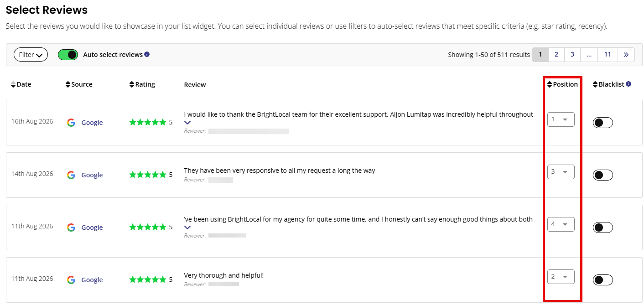Toggle blacklist for 14th Aug 2026 review

click(602, 175)
